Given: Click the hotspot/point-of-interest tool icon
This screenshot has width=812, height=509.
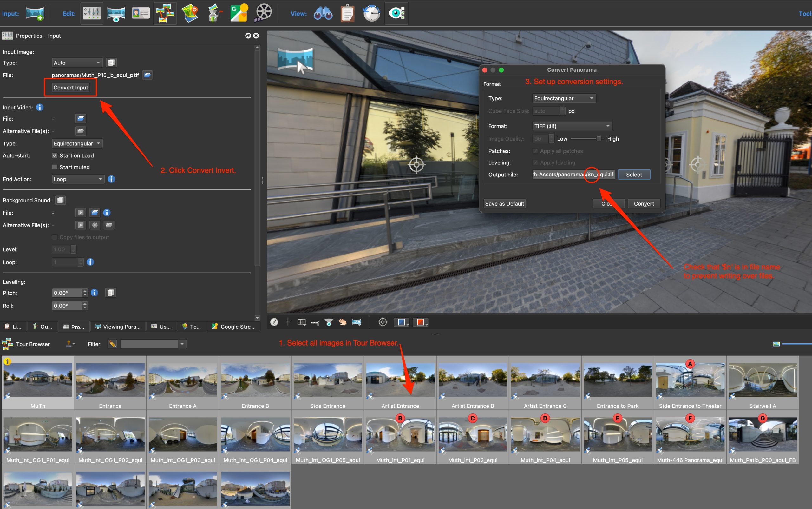Looking at the screenshot, I should (x=383, y=322).
